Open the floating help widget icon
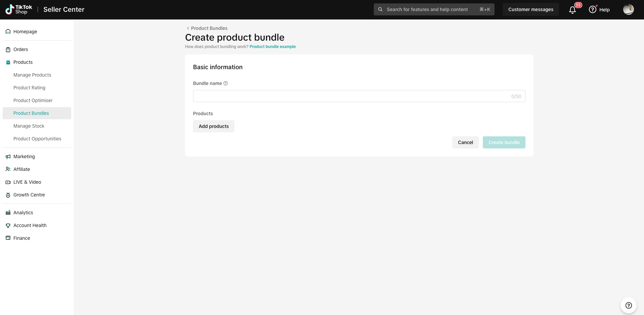644x315 pixels. pos(629,305)
